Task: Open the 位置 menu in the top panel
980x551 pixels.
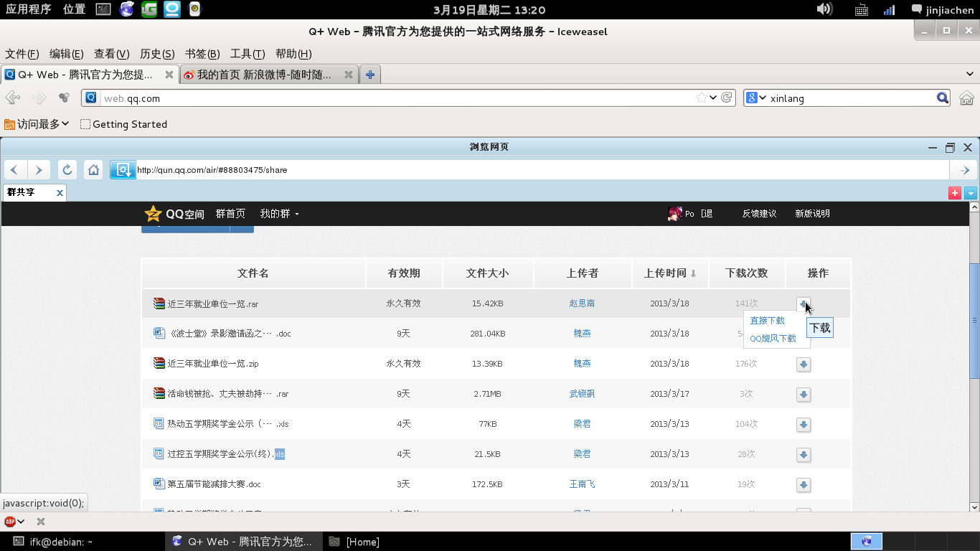Action: click(74, 9)
